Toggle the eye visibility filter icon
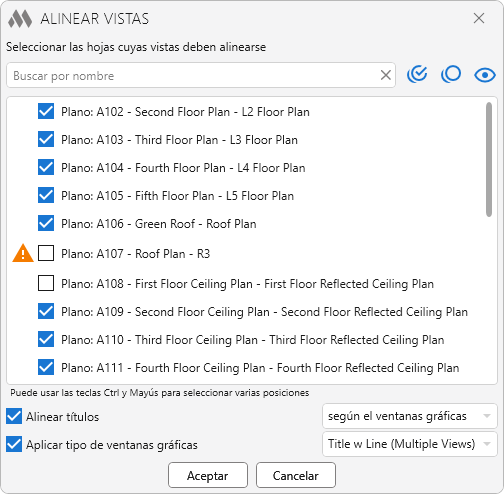This screenshot has height=494, width=504. click(485, 75)
